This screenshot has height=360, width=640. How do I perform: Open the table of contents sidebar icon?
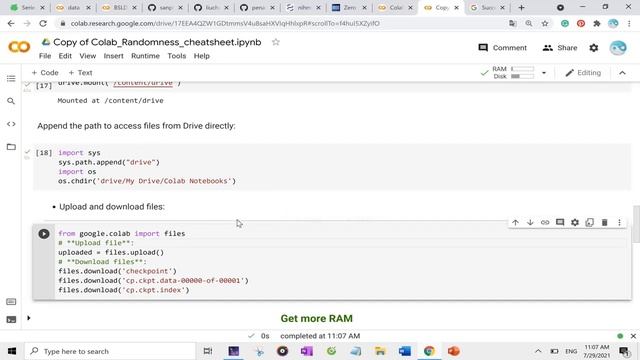(11, 78)
